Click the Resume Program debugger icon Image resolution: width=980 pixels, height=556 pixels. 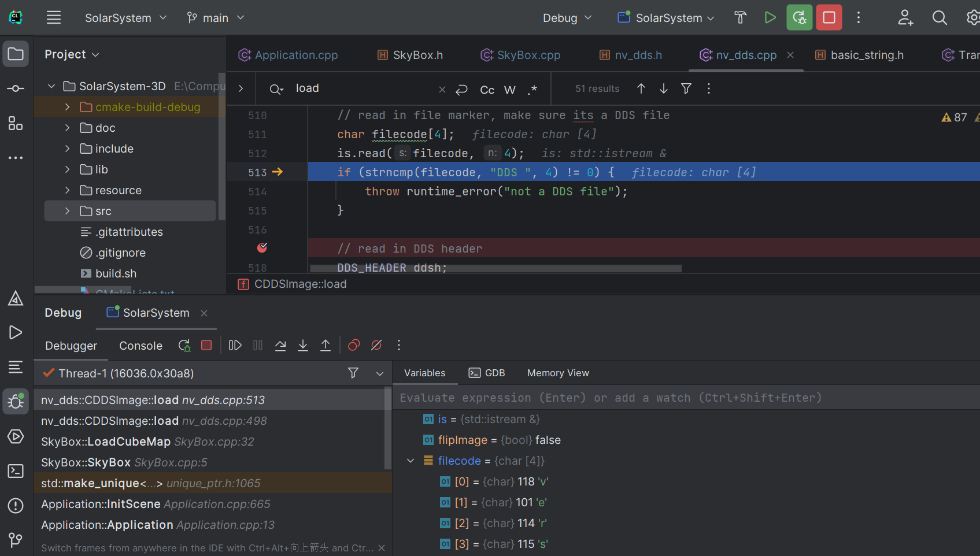235,345
